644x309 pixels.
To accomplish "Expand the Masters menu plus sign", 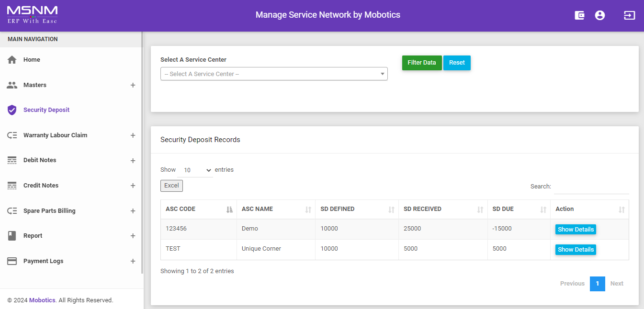I will coord(133,85).
